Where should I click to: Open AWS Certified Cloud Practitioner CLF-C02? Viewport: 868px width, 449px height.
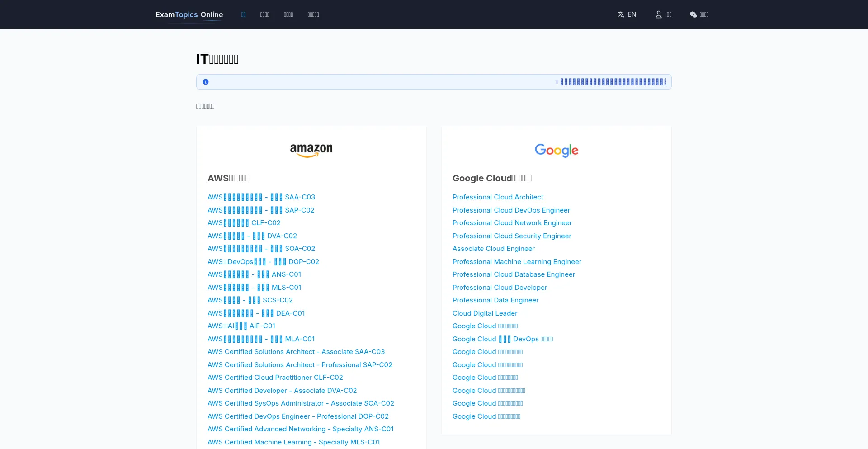[275, 378]
